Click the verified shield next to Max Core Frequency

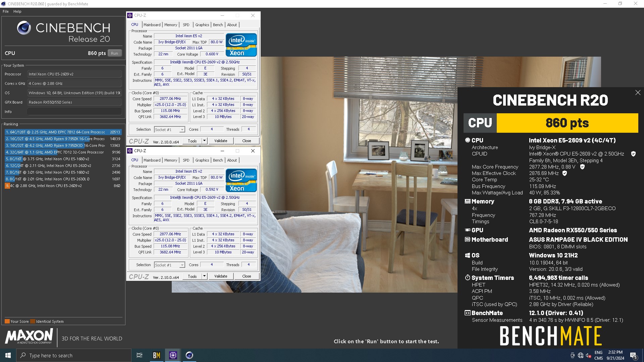coord(582,167)
